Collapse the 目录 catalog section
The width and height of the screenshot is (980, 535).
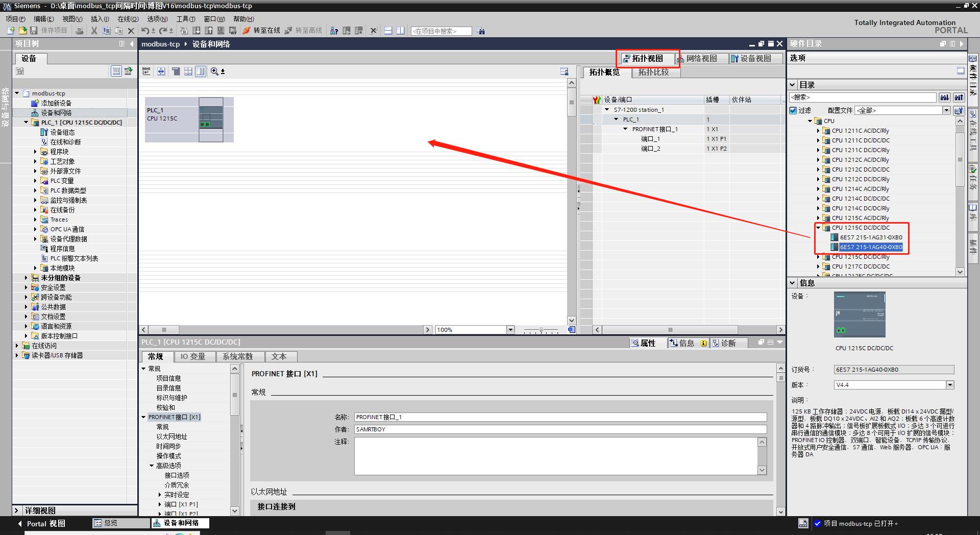coord(793,85)
